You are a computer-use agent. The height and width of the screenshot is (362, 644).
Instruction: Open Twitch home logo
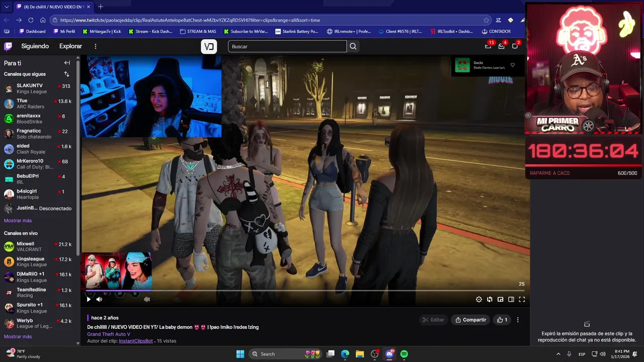click(8, 46)
